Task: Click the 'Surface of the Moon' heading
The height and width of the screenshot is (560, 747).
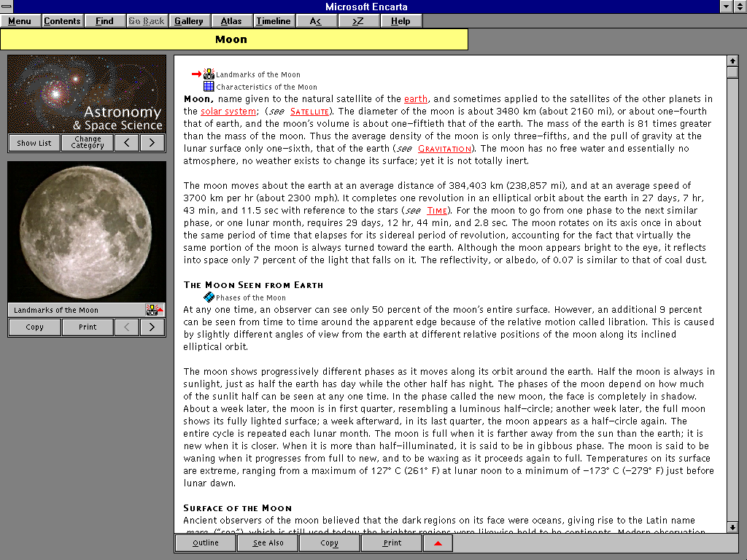Action: [237, 508]
